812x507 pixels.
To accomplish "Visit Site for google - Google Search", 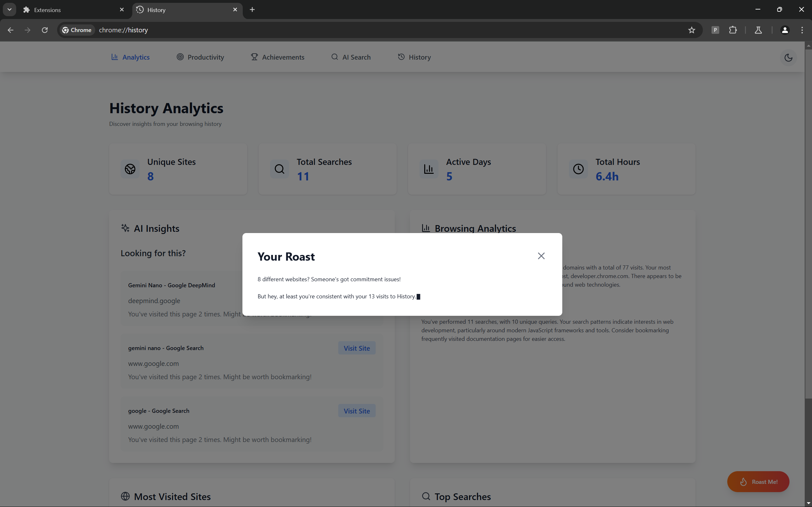I will tap(356, 411).
